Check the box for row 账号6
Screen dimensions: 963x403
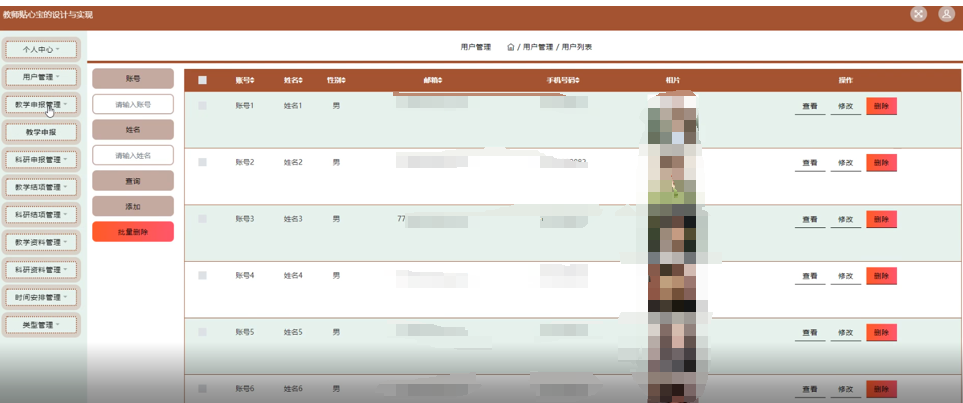tap(202, 388)
